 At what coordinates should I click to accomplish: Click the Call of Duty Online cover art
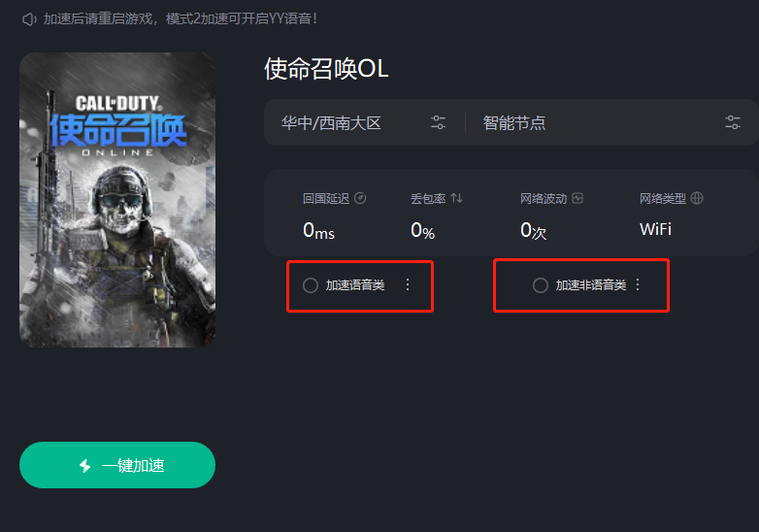[117, 200]
